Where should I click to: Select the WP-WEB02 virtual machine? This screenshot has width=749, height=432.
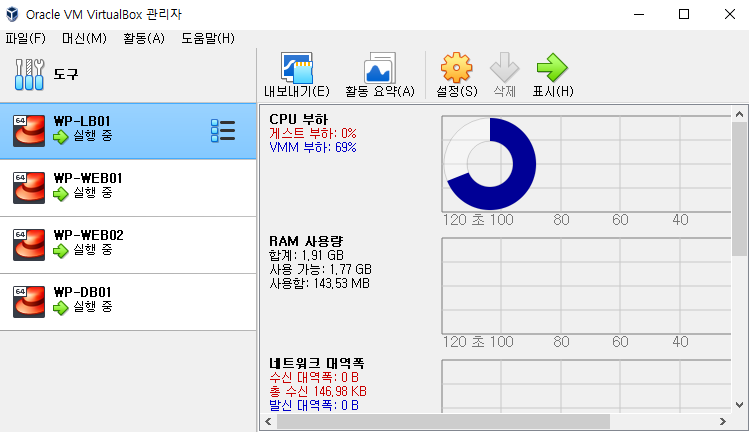click(128, 245)
